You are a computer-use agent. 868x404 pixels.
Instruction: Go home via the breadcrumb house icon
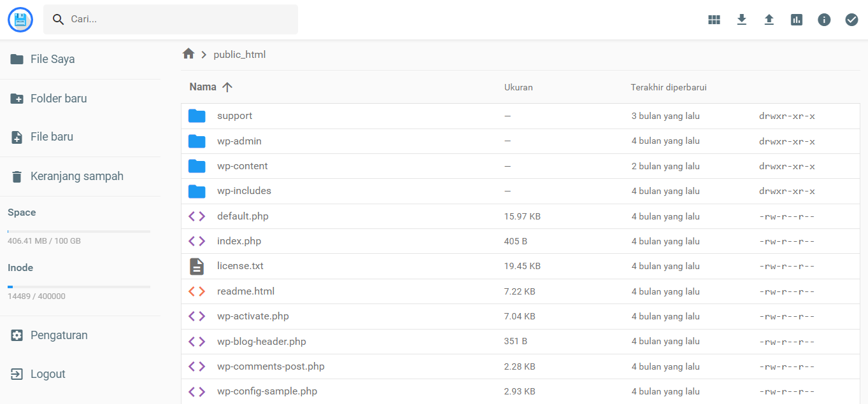[x=189, y=53]
